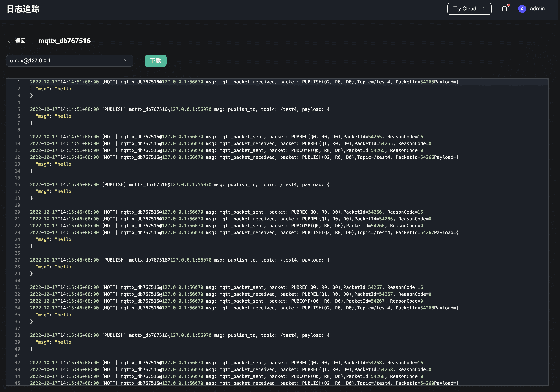Click line number 34 in gutter
The width and height of the screenshot is (560, 392).
pyautogui.click(x=17, y=308)
